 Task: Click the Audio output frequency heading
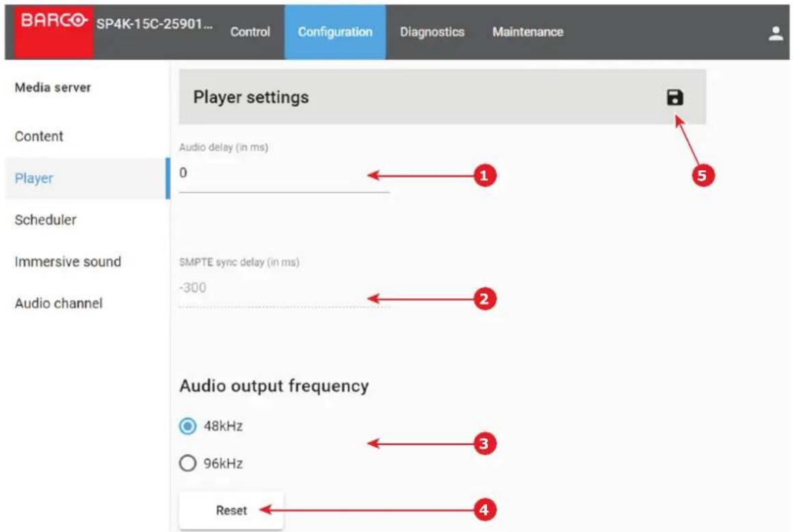(274, 386)
